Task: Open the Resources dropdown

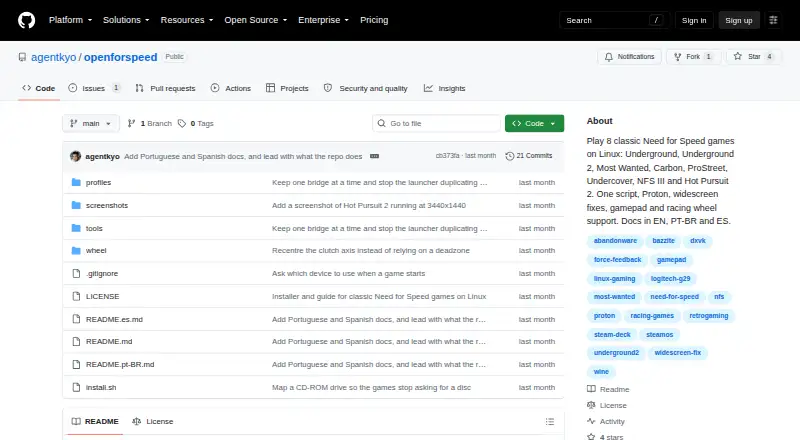Action: tap(187, 20)
